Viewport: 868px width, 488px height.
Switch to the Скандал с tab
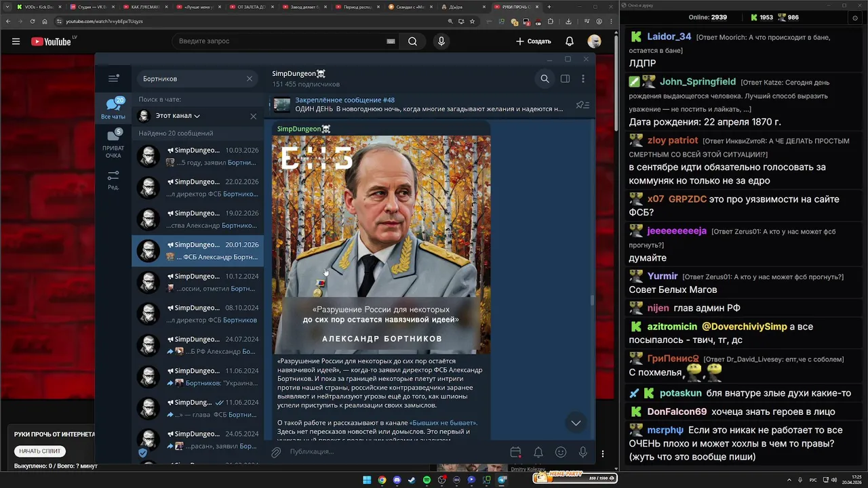411,7
